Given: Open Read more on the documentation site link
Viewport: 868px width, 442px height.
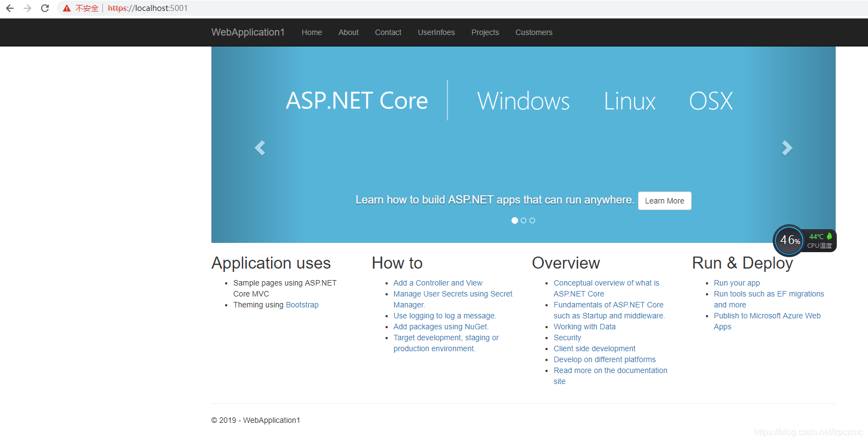Looking at the screenshot, I should 611,376.
